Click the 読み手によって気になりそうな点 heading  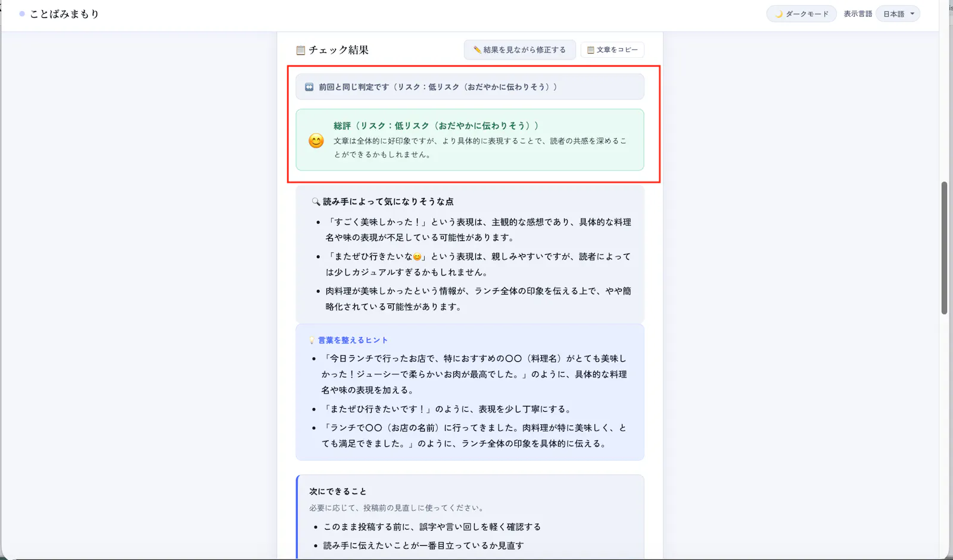click(388, 202)
